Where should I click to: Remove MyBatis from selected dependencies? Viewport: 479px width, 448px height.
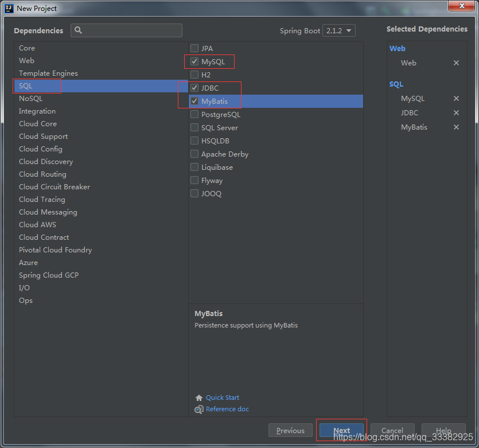pyautogui.click(x=456, y=127)
